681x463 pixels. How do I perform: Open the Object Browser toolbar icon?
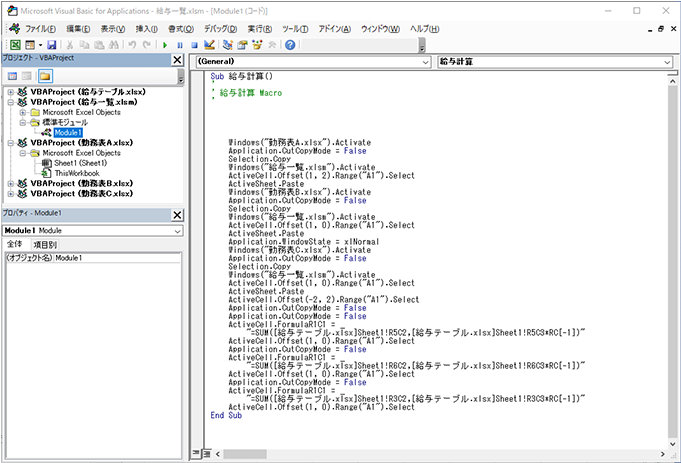257,45
